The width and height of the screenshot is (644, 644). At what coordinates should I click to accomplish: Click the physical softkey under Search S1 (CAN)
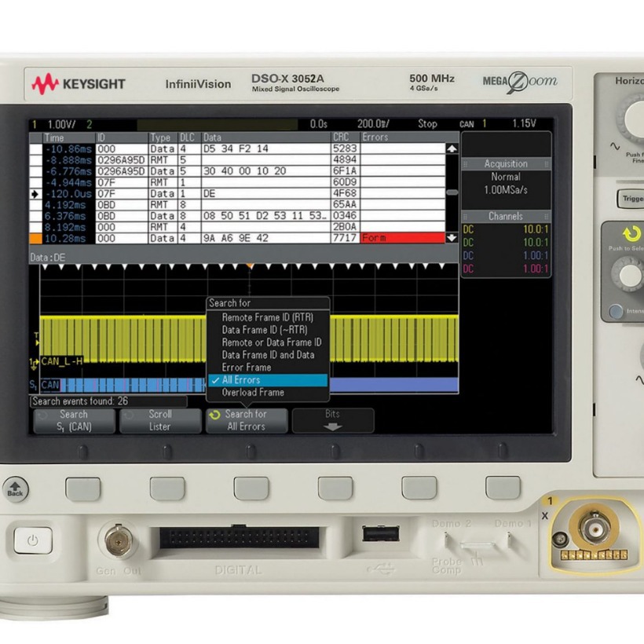(83, 488)
